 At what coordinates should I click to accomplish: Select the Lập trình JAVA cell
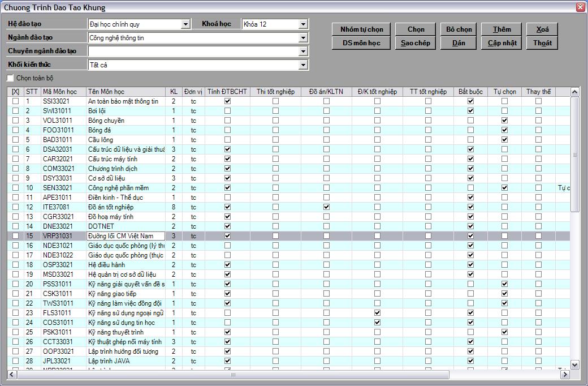(x=126, y=361)
